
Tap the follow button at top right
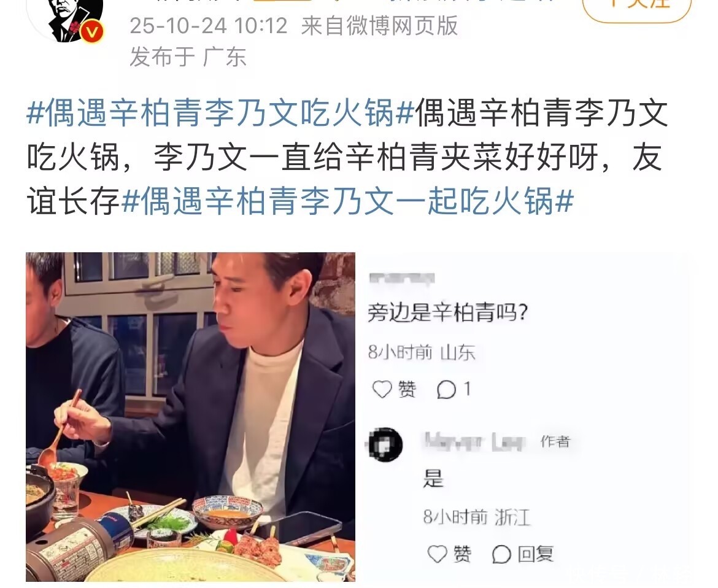pos(636,8)
